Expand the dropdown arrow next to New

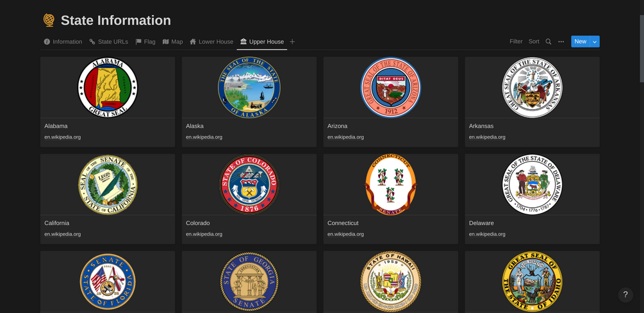595,42
